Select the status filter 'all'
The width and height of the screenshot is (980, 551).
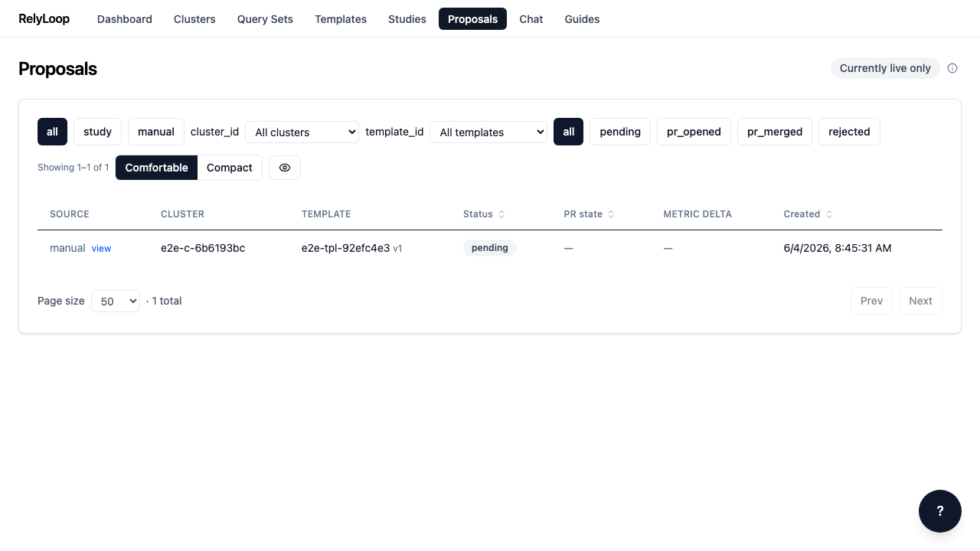(x=569, y=132)
